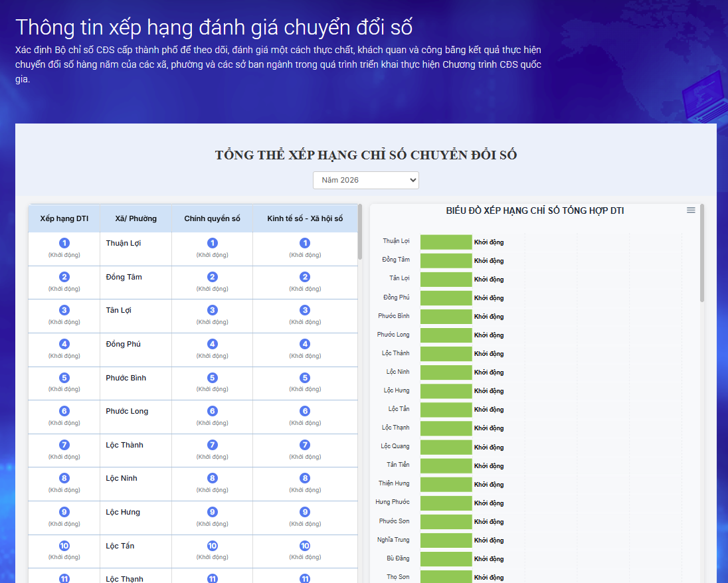Click Khởi động label beside Phước Long bar

489,335
